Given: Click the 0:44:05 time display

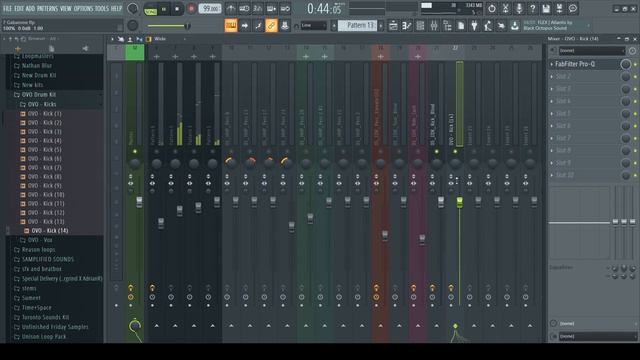Looking at the screenshot, I should coord(324,9).
